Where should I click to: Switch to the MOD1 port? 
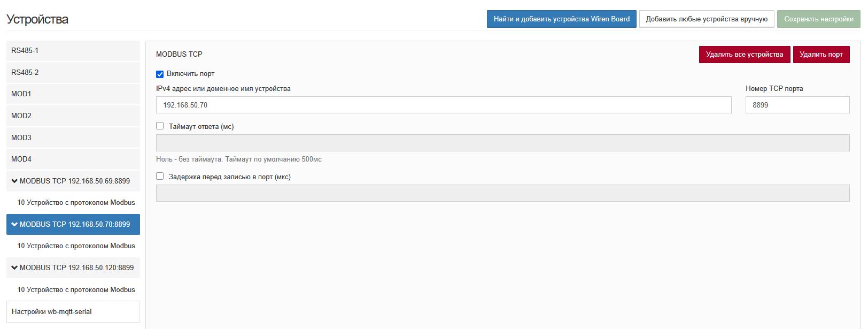click(73, 94)
